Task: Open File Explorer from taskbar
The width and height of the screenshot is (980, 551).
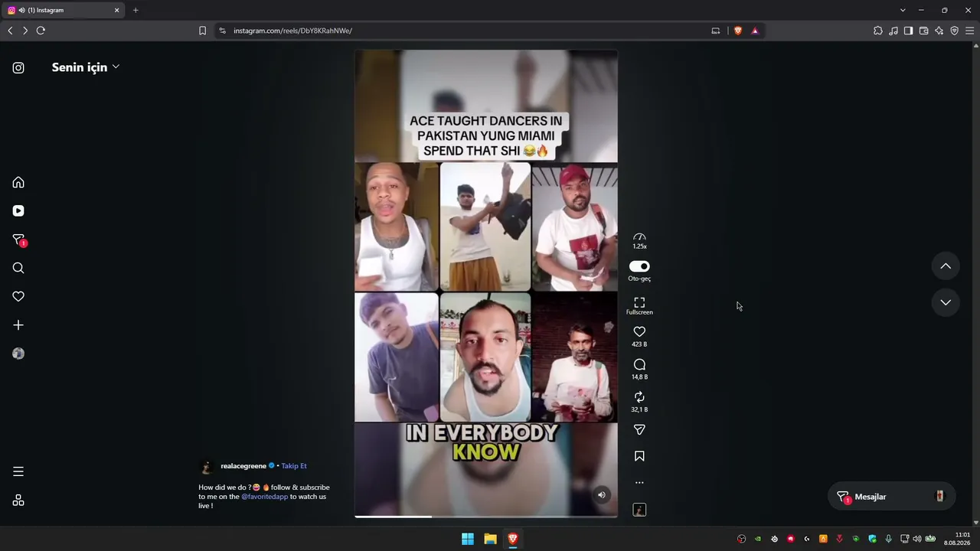Action: click(x=490, y=539)
